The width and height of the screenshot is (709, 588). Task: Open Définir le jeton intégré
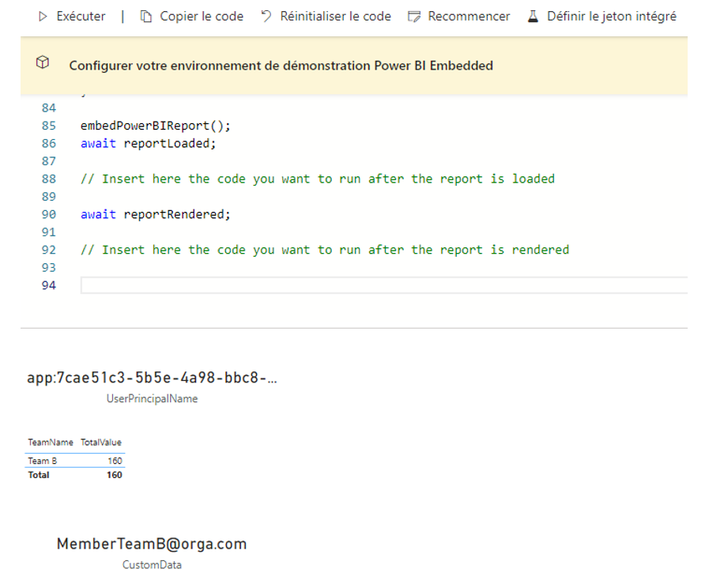(x=612, y=17)
